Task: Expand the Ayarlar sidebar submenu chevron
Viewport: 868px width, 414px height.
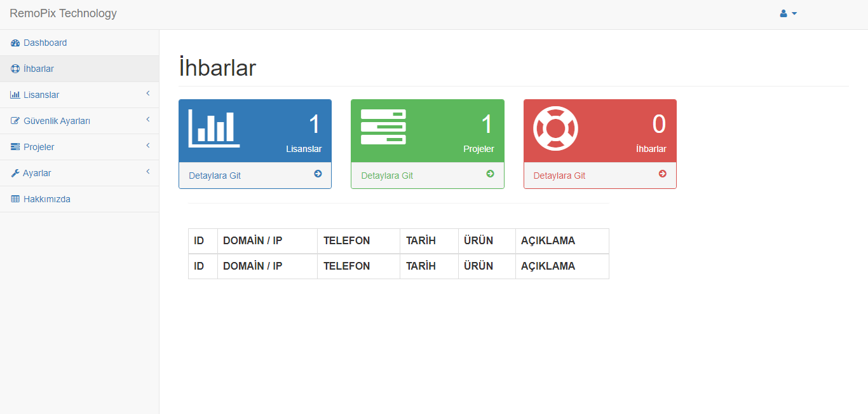Action: coord(147,172)
